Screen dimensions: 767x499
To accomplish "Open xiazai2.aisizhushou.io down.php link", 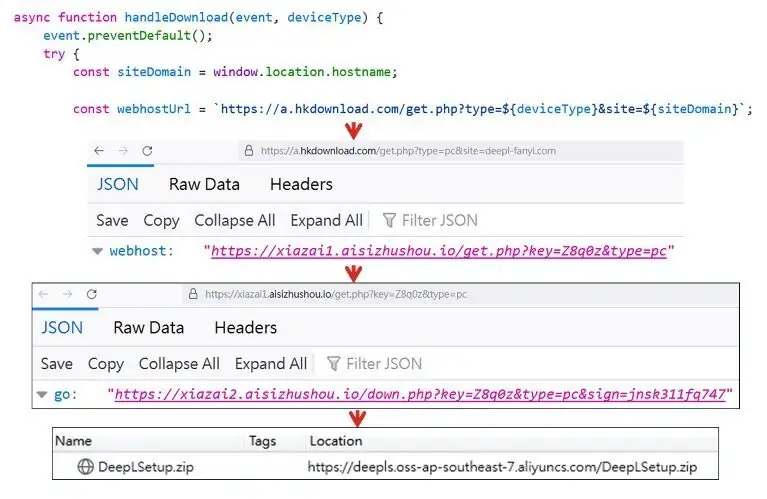I will [420, 394].
